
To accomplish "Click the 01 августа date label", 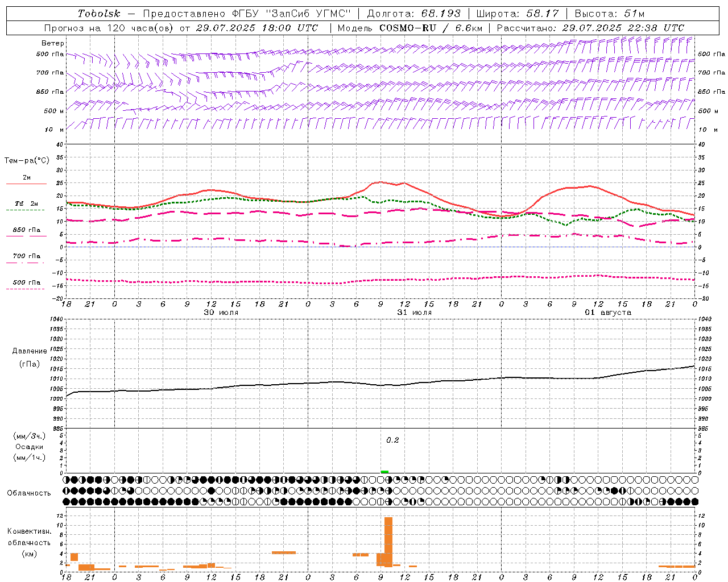I will pyautogui.click(x=608, y=313).
